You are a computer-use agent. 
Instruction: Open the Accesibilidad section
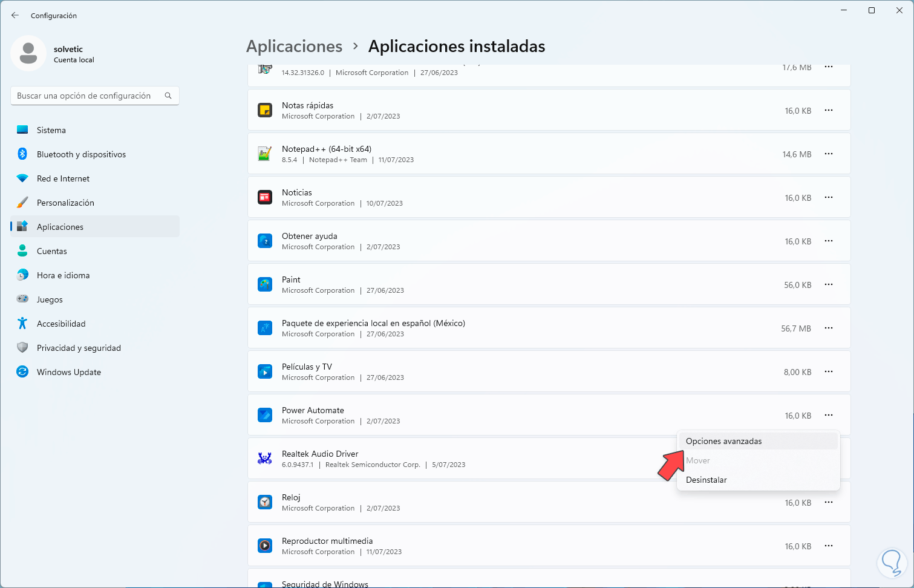(95, 324)
